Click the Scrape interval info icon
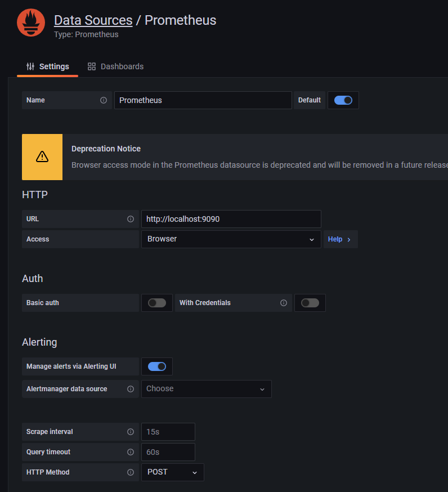The image size is (448, 492). [131, 432]
